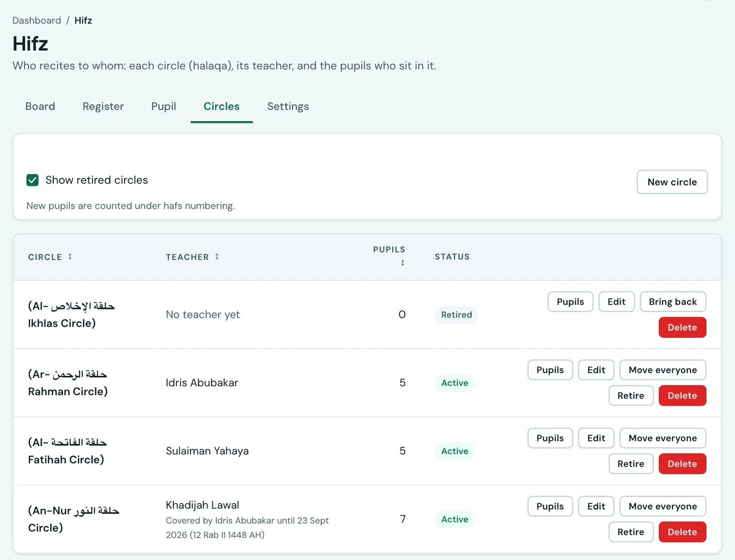The width and height of the screenshot is (735, 560).
Task: Bring back the retired Al-Ikhlas Circle
Action: (673, 302)
